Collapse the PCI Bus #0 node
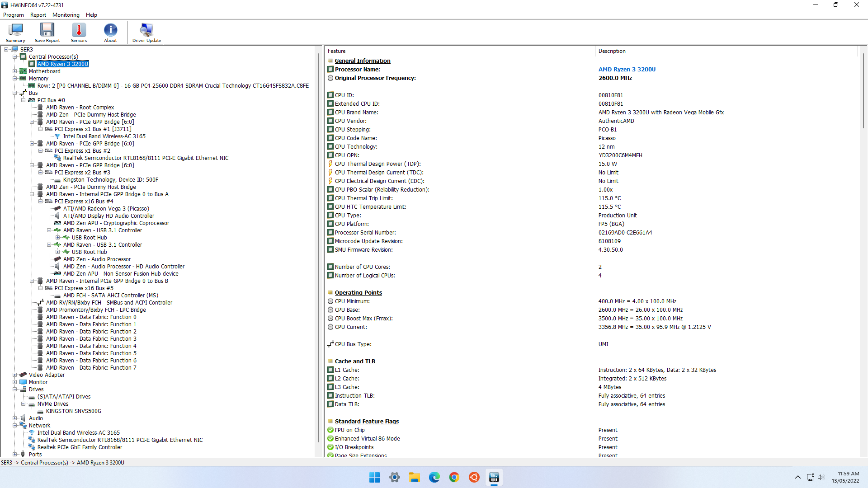 click(24, 100)
